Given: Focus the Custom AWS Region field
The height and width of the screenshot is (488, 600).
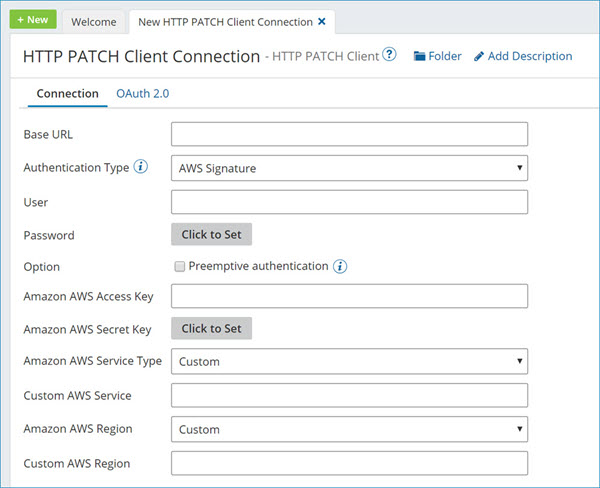Looking at the screenshot, I should pyautogui.click(x=349, y=463).
